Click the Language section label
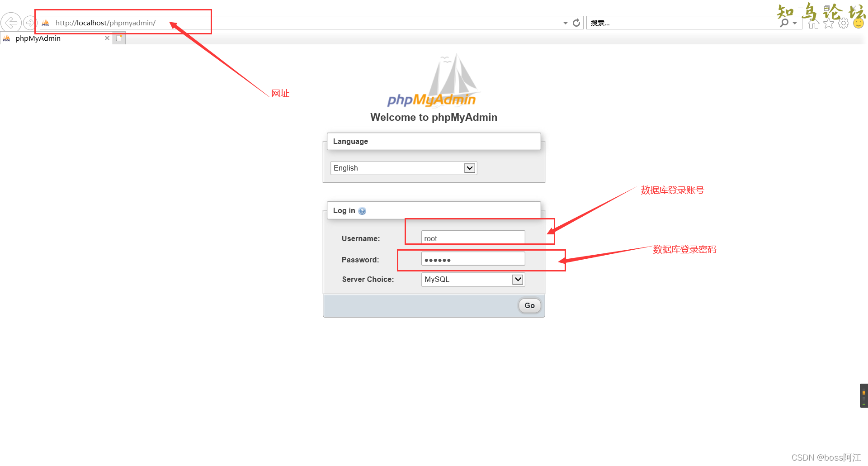Viewport: 868px width, 466px height. point(350,141)
